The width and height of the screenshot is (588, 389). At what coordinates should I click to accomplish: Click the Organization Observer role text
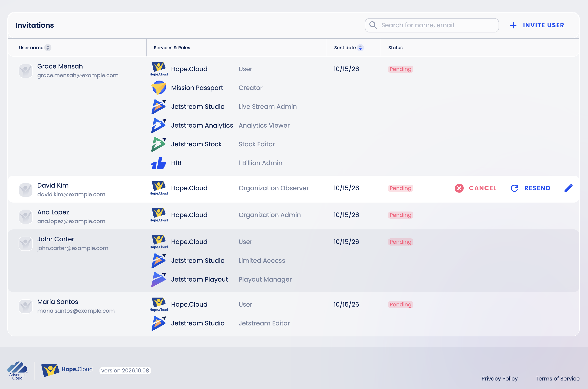[274, 188]
